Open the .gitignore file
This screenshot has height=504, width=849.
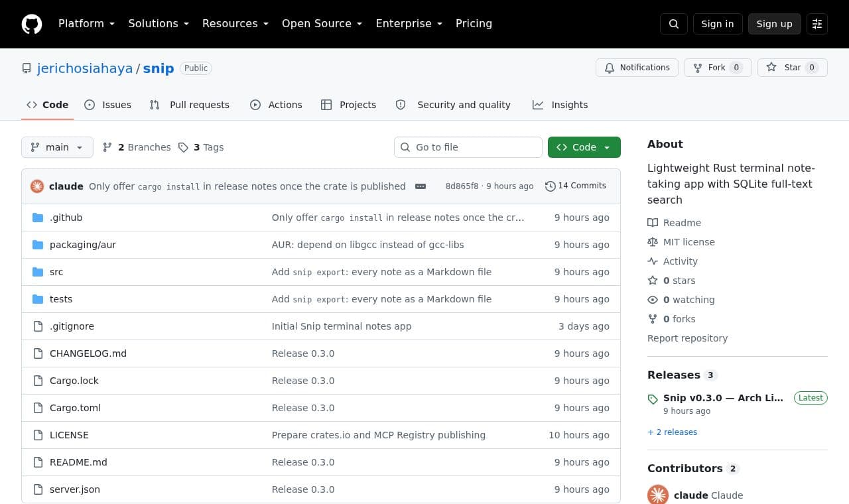[72, 326]
